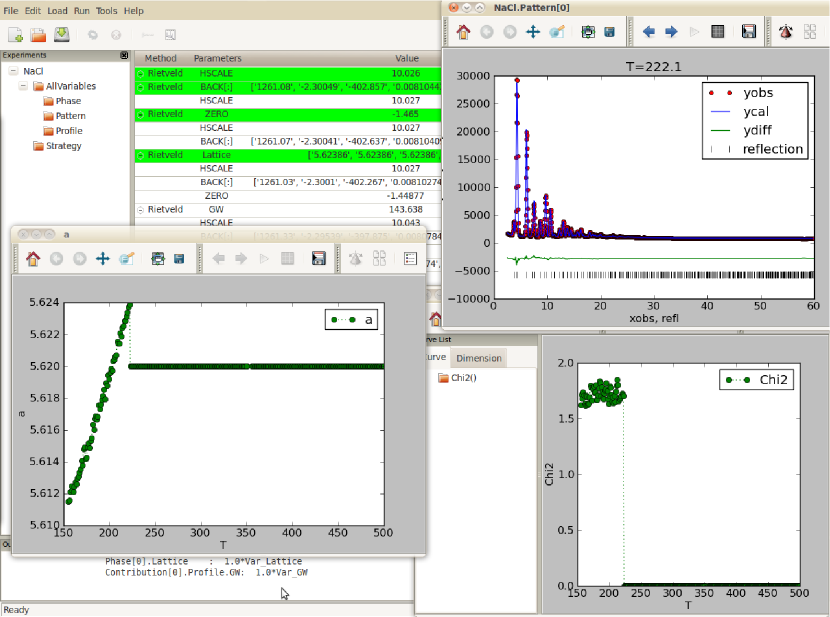This screenshot has width=830, height=617.
Task: Open the Run menu
Action: [81, 11]
